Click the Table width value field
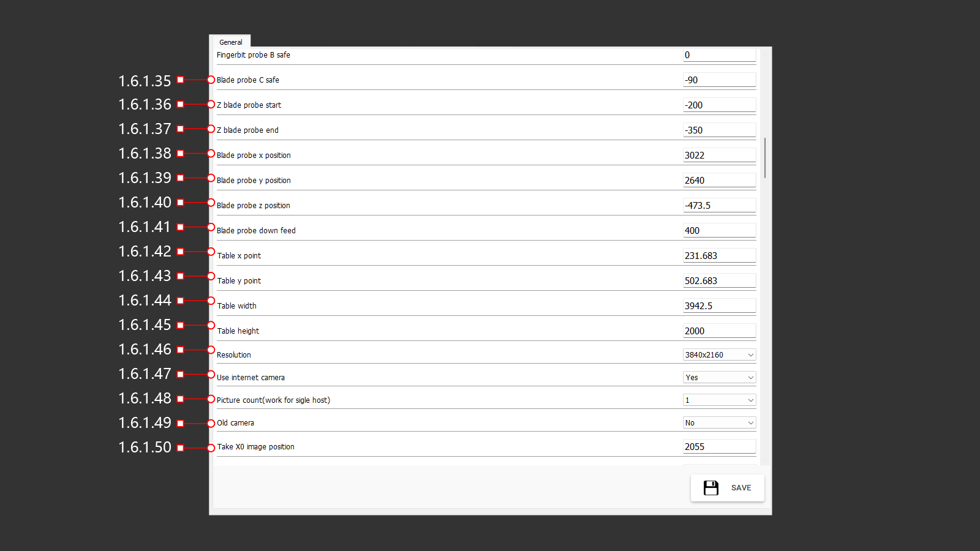The image size is (980, 551). [719, 306]
